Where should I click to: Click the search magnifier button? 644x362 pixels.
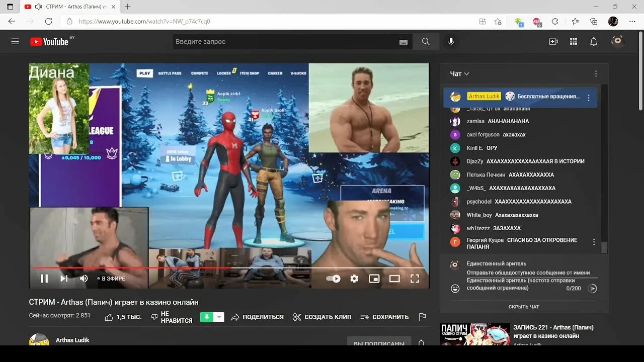(426, 42)
